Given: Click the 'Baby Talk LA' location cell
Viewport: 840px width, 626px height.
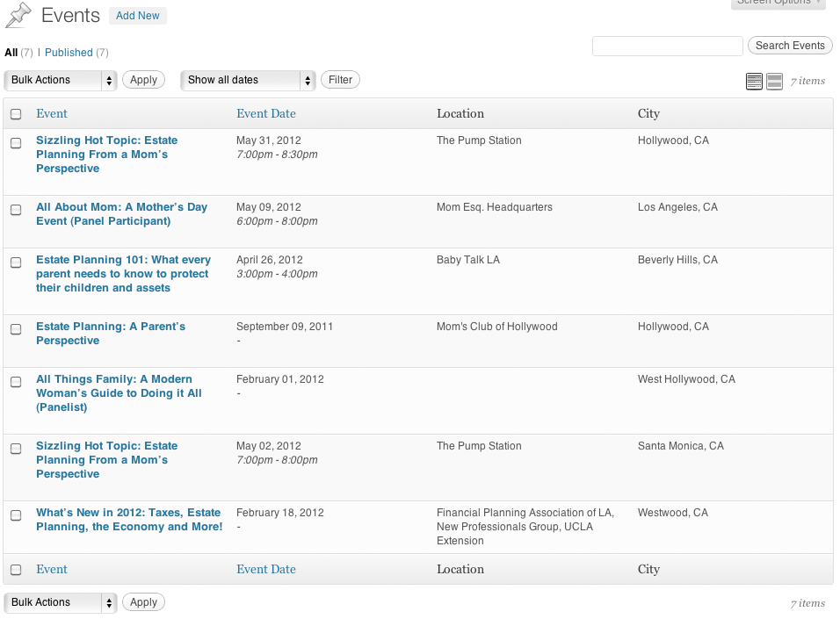Looking at the screenshot, I should click(x=468, y=260).
